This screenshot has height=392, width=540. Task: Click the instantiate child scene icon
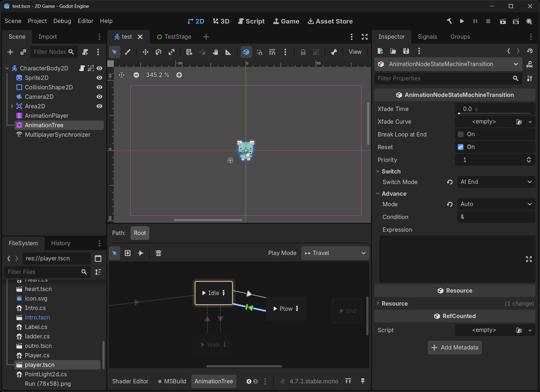pyautogui.click(x=23, y=52)
